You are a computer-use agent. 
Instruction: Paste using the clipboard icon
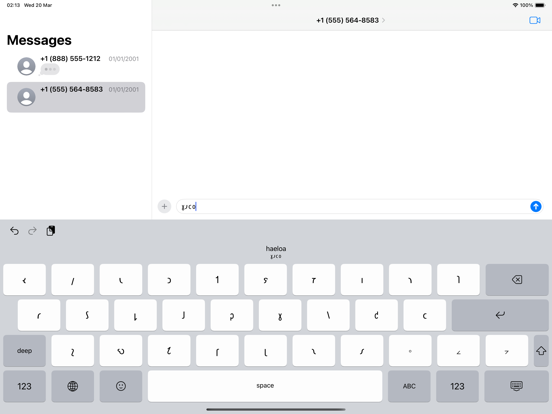tap(51, 231)
